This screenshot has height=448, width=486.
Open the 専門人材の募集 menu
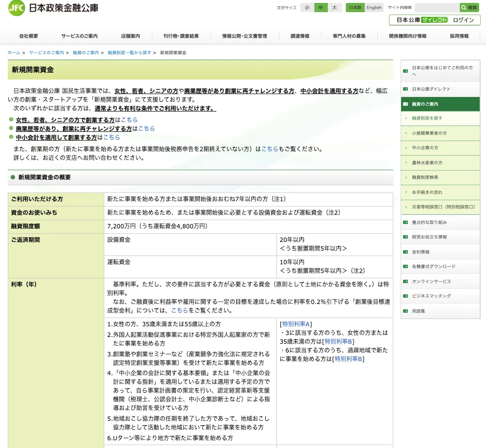tap(349, 36)
